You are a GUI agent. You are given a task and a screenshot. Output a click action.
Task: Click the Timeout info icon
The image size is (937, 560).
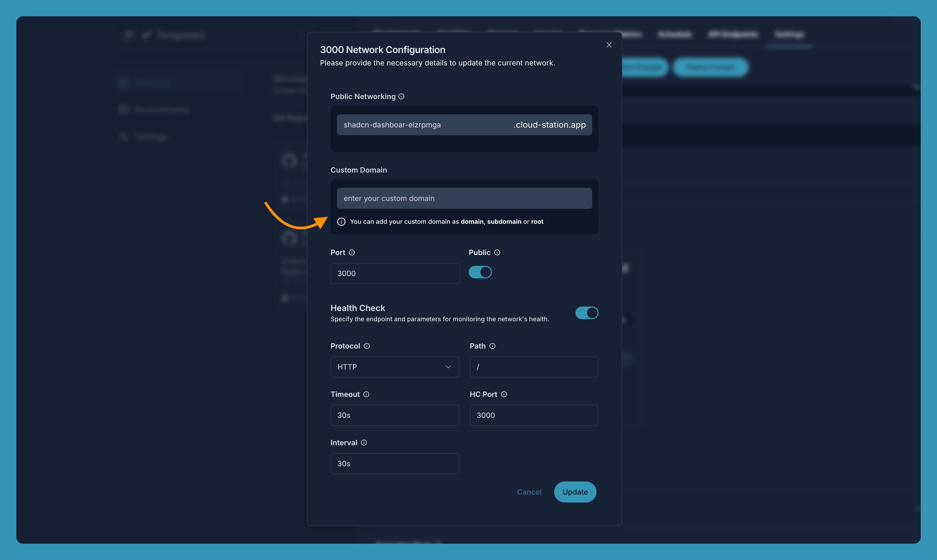366,394
